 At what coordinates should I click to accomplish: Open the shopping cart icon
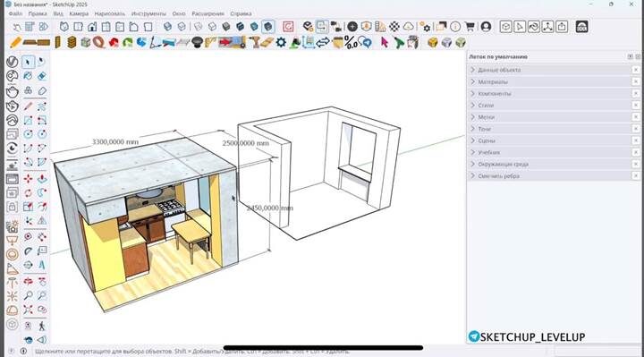[x=470, y=27]
